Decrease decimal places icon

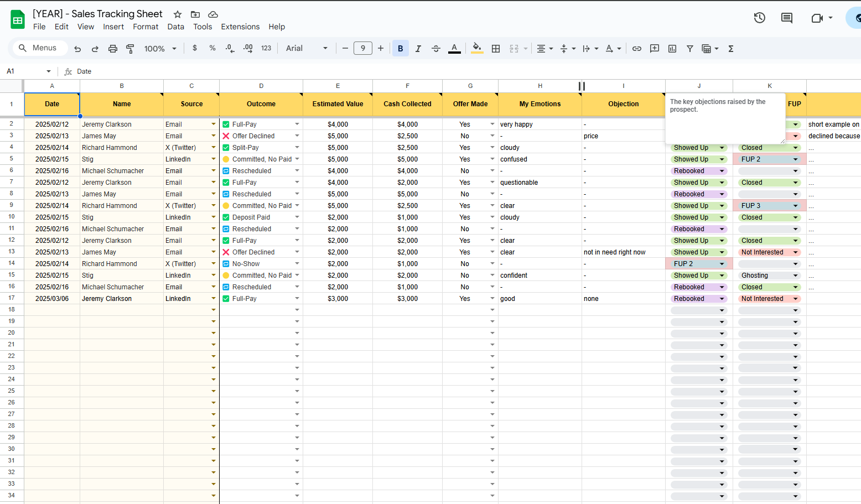pos(230,48)
